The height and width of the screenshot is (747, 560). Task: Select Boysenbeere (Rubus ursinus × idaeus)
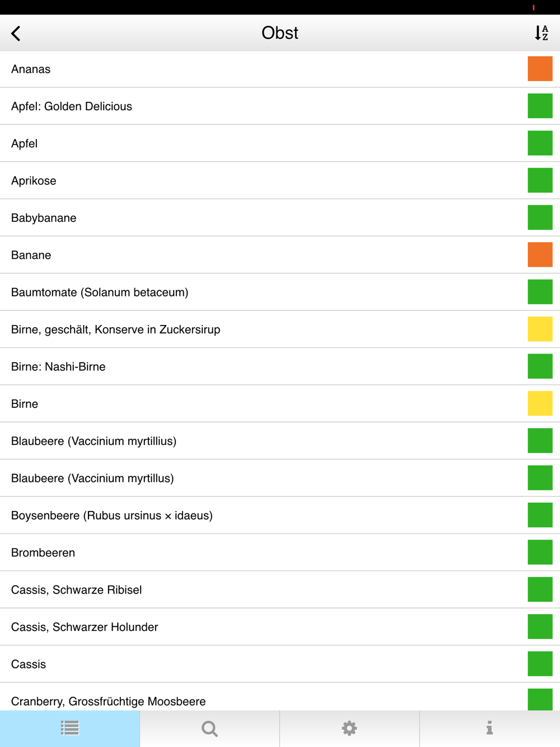112,516
